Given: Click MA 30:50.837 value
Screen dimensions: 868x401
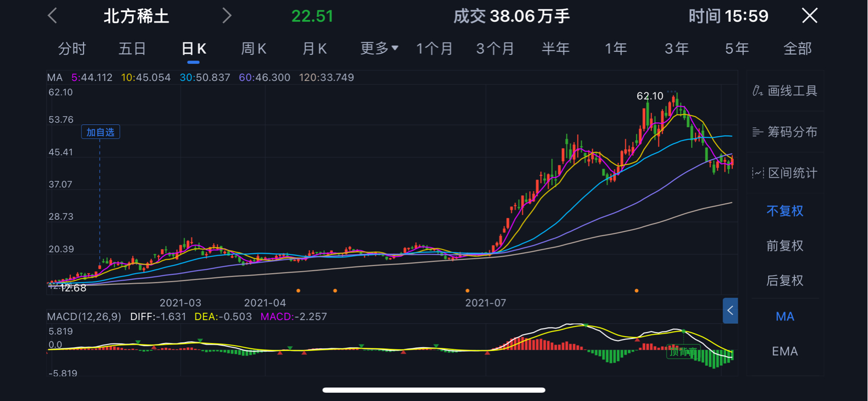Looking at the screenshot, I should click(205, 77).
